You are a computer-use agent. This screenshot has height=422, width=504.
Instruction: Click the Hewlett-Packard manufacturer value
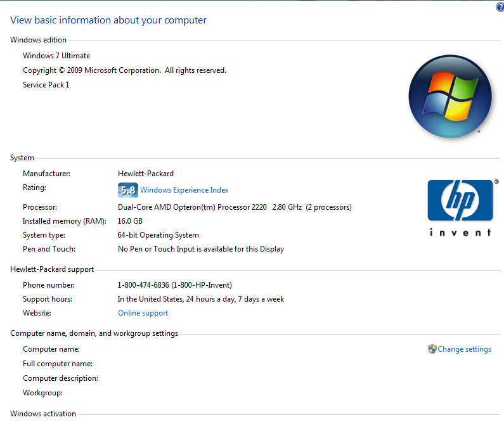[146, 174]
